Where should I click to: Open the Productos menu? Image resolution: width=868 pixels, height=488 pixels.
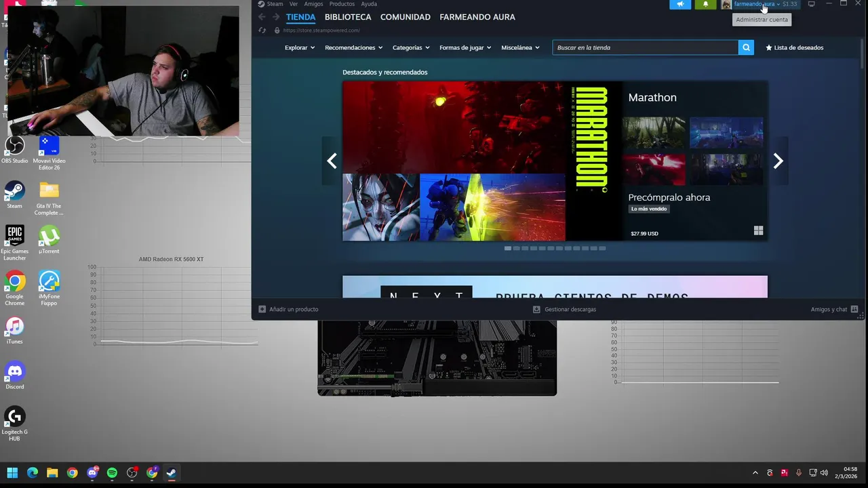pyautogui.click(x=342, y=4)
